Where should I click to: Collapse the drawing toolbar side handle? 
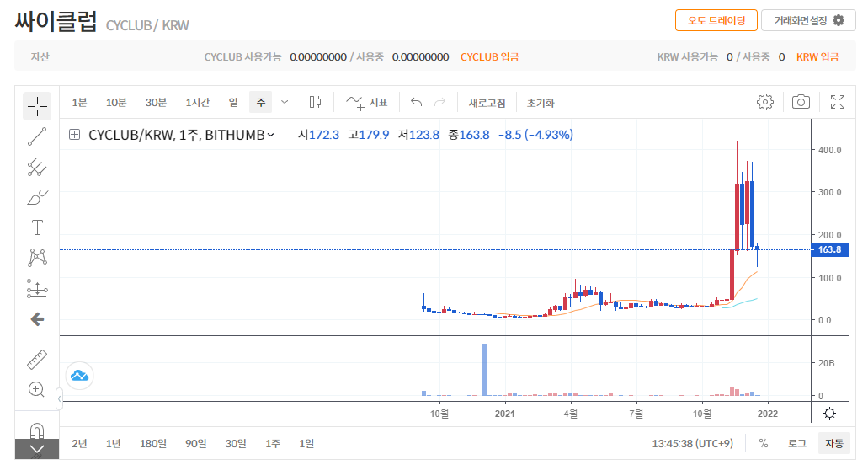[59, 398]
